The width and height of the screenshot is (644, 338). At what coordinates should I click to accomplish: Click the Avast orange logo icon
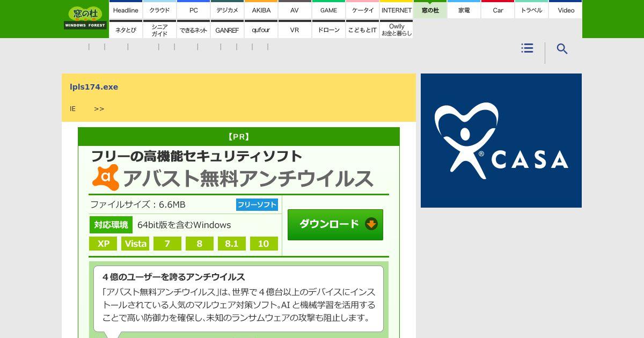pyautogui.click(x=106, y=178)
